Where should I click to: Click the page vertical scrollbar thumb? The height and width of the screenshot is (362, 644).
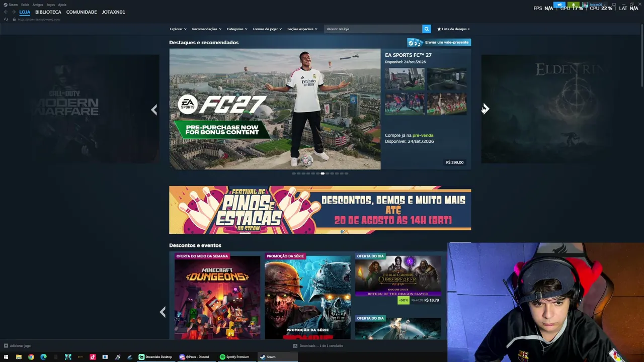(641, 55)
